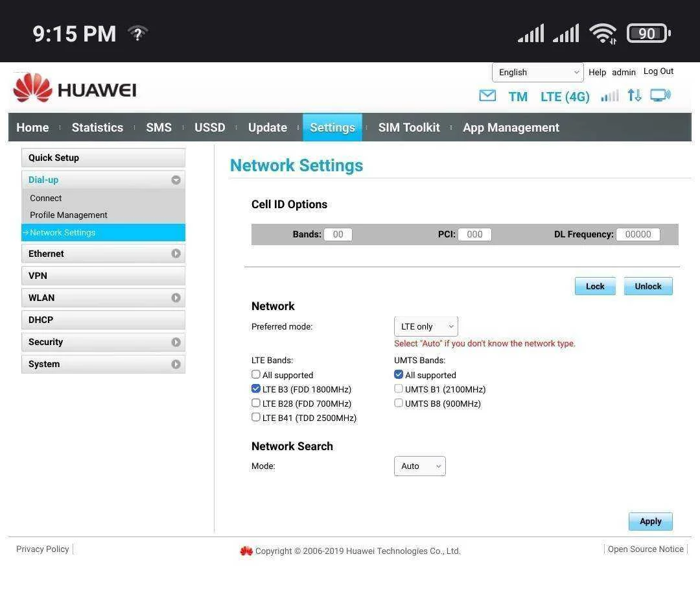The height and width of the screenshot is (600, 700).
Task: Open DHCP in sidebar
Action: click(x=103, y=320)
